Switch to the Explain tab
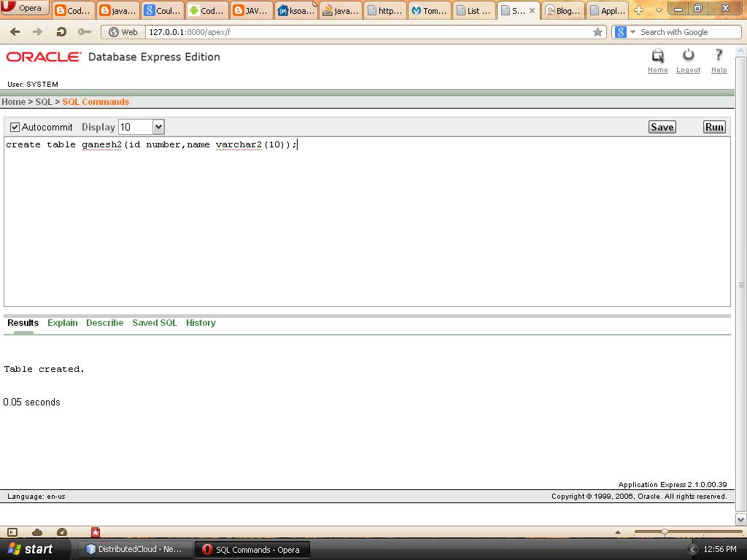The width and height of the screenshot is (747, 560). (x=62, y=323)
